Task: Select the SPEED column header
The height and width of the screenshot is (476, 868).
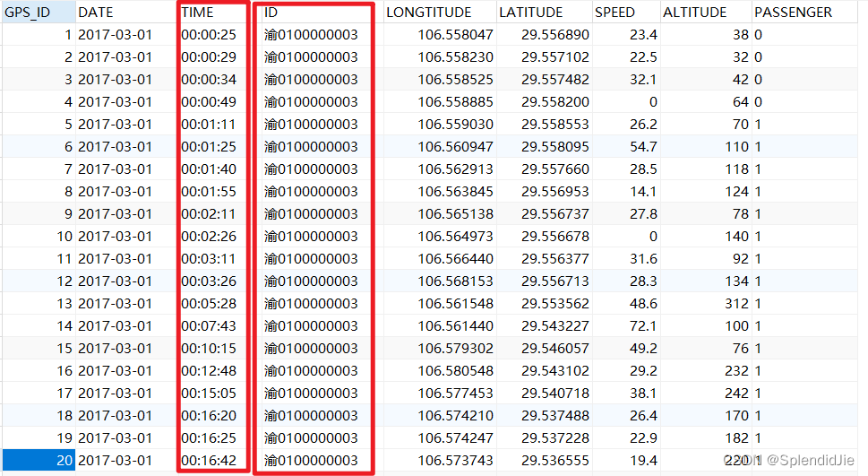Action: [x=626, y=13]
